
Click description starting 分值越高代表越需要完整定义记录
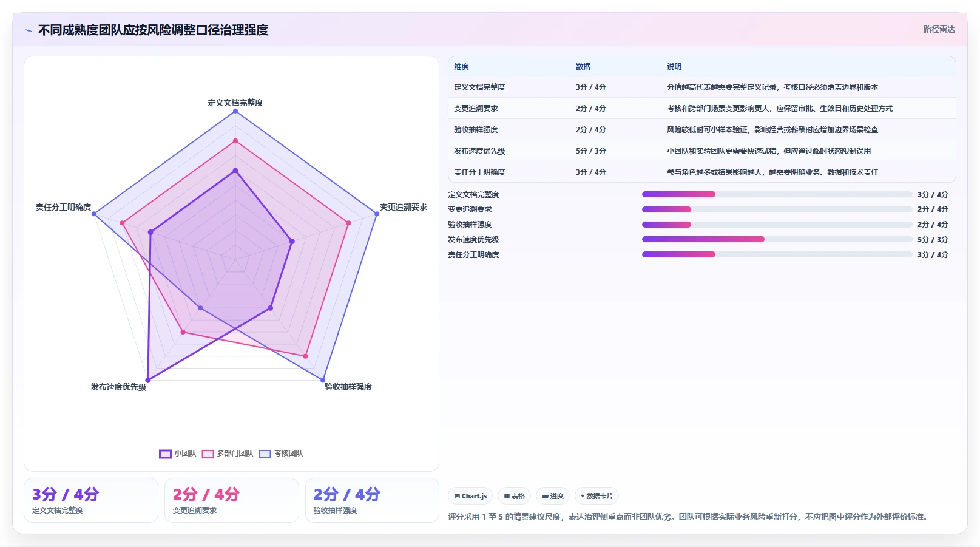772,87
